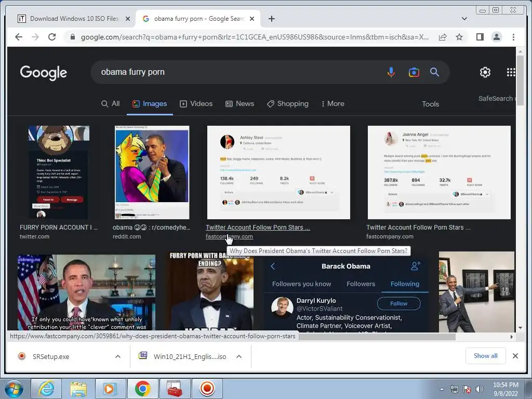Screen dimensions: 532x399
Task: Open the Action Center flag icon
Action: coord(467,389)
